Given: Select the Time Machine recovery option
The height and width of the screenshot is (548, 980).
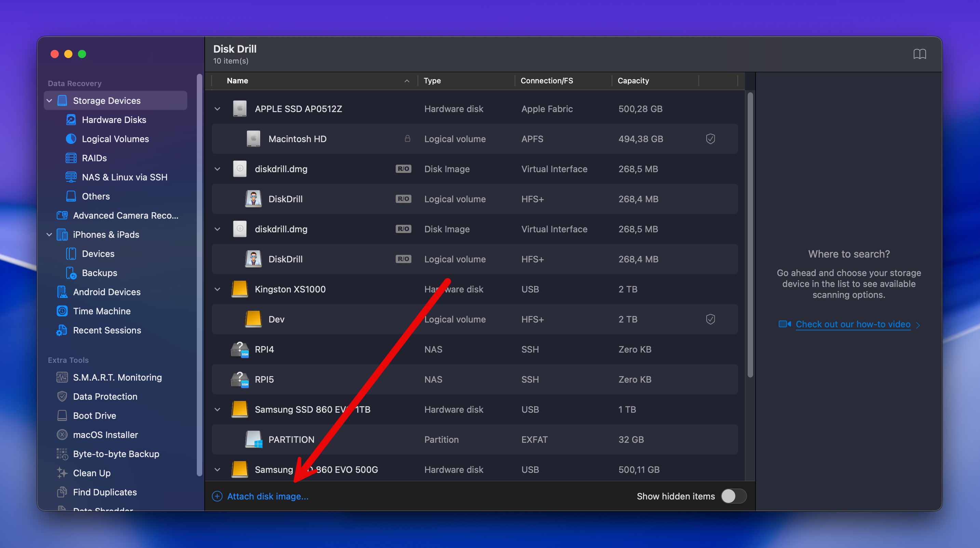Looking at the screenshot, I should [x=101, y=311].
